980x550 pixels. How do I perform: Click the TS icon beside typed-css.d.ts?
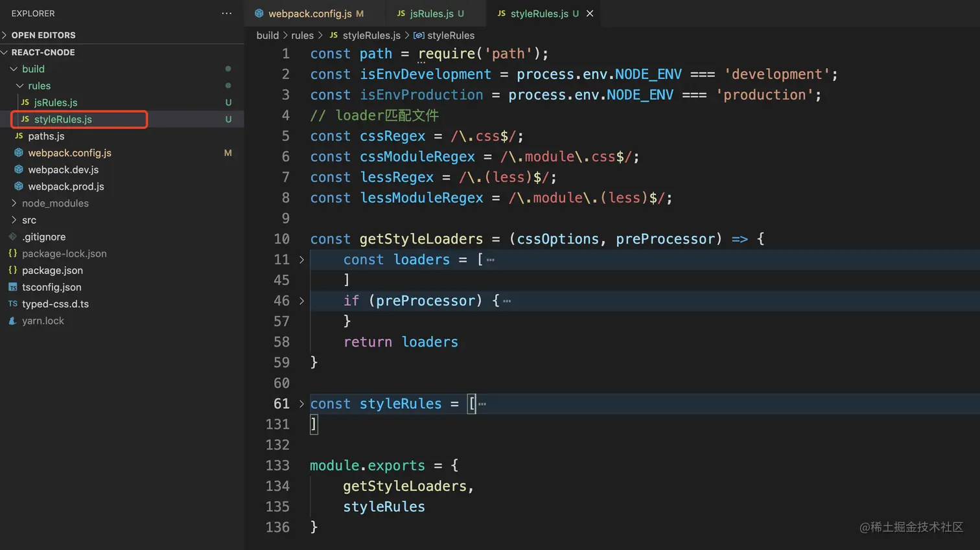[x=12, y=304]
